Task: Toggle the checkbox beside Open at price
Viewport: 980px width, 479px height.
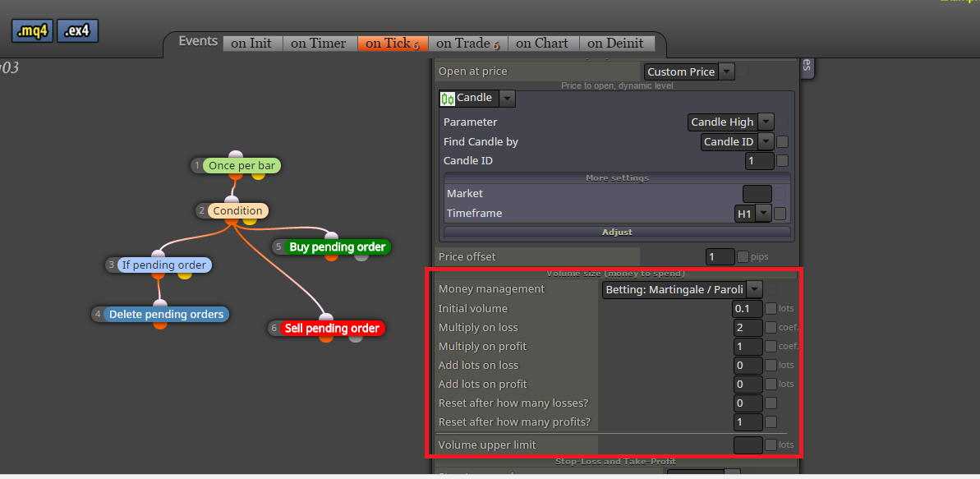Action: tap(743, 71)
